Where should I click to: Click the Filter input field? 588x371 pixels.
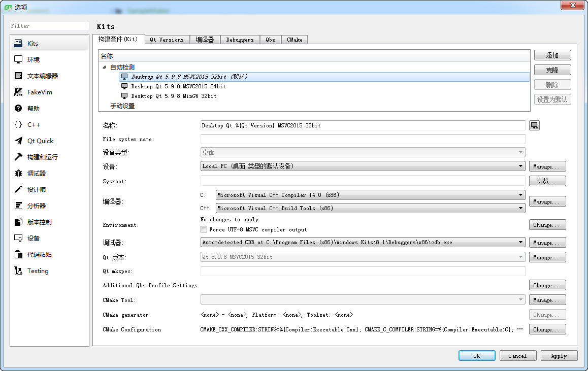click(x=49, y=25)
